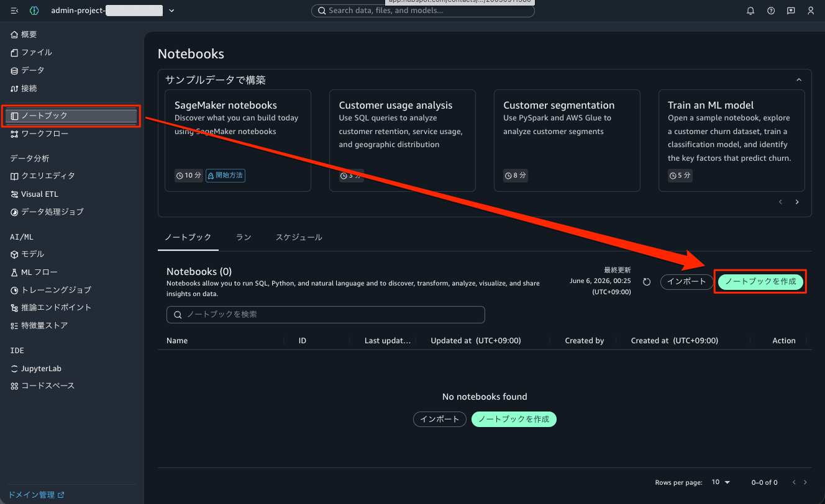Click the search data, files, and models field

(x=422, y=11)
